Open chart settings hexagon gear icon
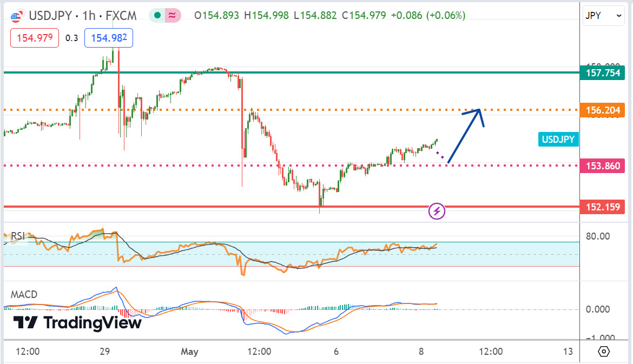This screenshot has height=364, width=633. (x=604, y=352)
